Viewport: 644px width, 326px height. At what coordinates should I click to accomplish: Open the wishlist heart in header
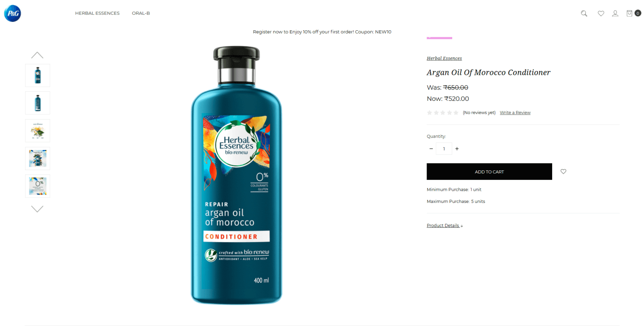[601, 13]
